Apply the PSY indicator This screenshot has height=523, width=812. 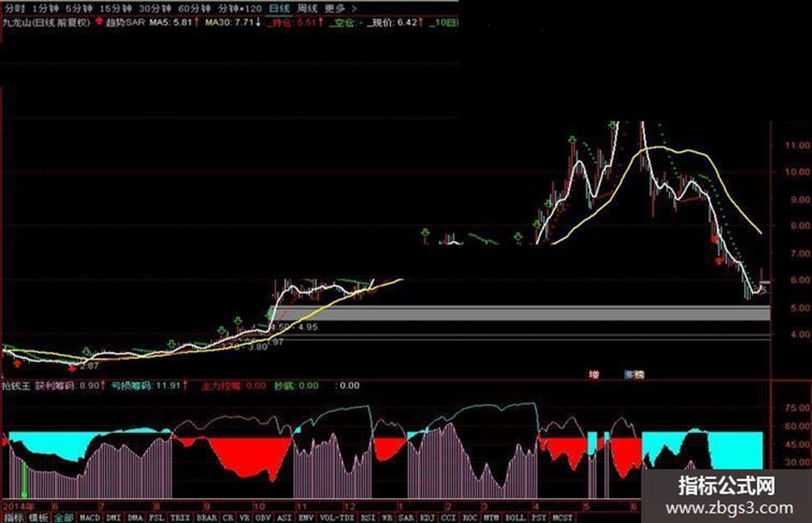[x=539, y=517]
